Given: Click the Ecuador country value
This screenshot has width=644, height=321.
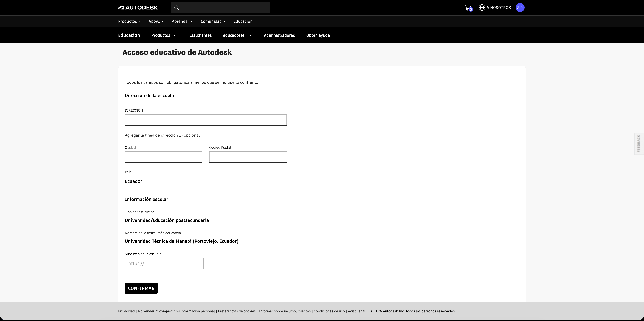Looking at the screenshot, I should pos(133,181).
